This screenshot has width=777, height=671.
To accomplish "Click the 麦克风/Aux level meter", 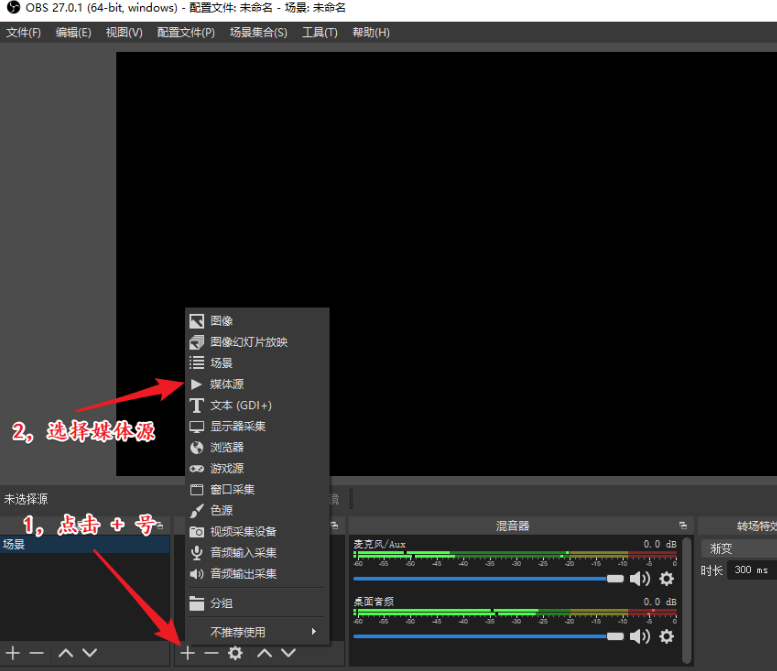I will 515,555.
